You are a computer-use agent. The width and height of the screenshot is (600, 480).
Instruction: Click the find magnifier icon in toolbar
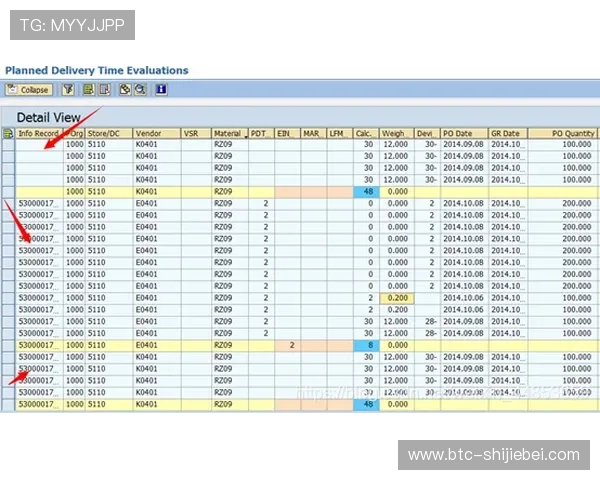coord(140,90)
